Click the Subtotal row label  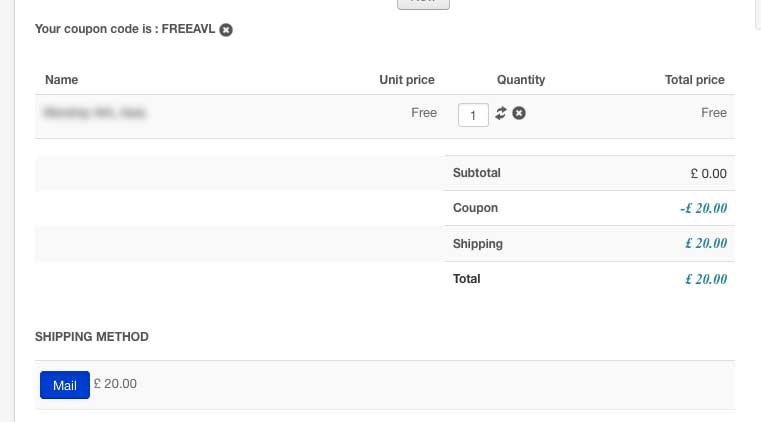coord(477,173)
